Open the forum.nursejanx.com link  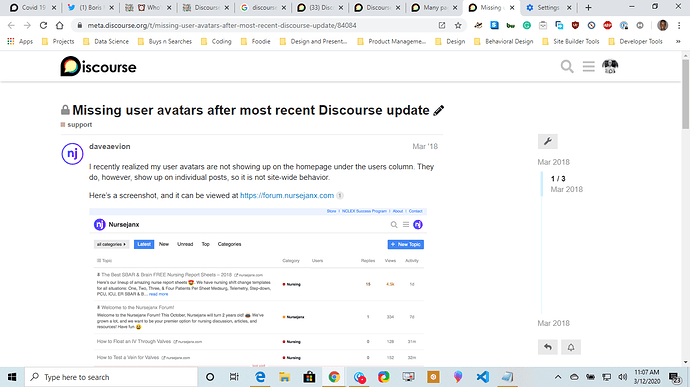287,195
